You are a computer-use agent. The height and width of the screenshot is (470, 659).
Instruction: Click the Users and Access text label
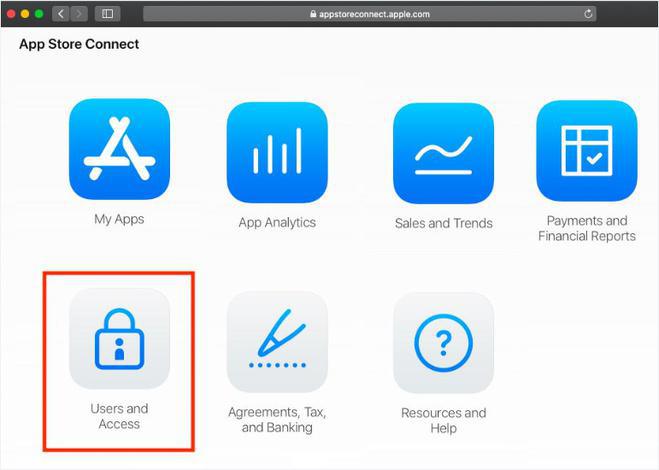(119, 416)
